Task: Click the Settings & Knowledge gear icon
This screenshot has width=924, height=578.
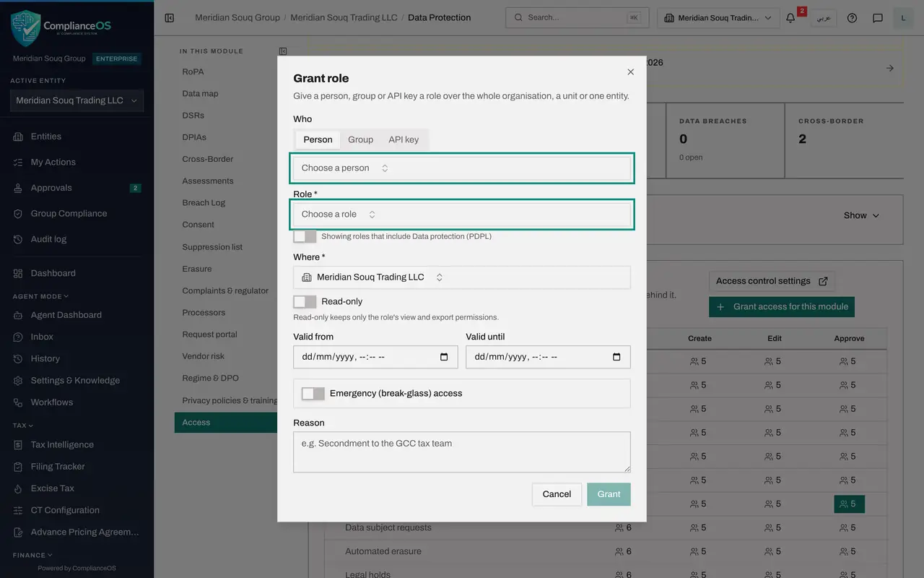Action: tap(18, 381)
